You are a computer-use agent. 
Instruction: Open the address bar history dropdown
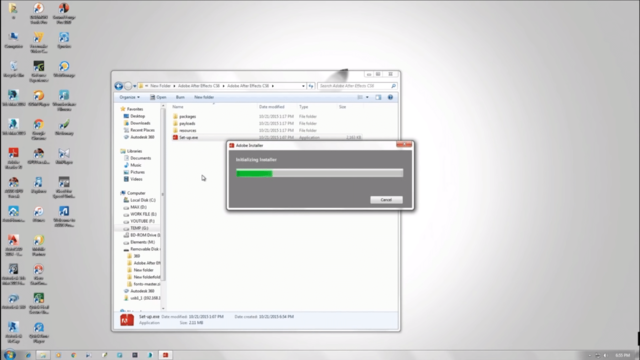303,86
